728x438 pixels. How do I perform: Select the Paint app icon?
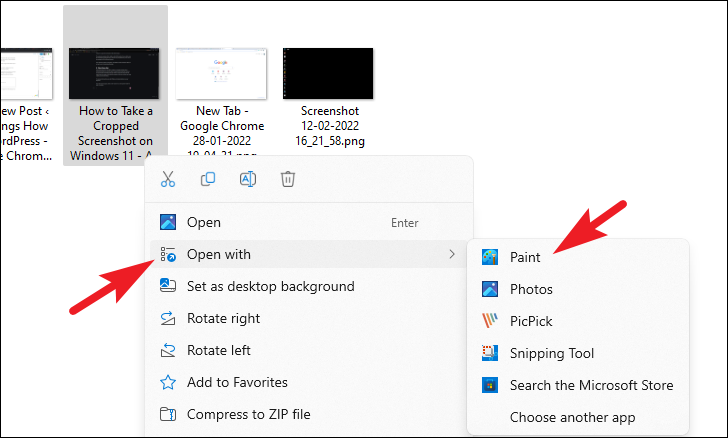pyautogui.click(x=490, y=257)
